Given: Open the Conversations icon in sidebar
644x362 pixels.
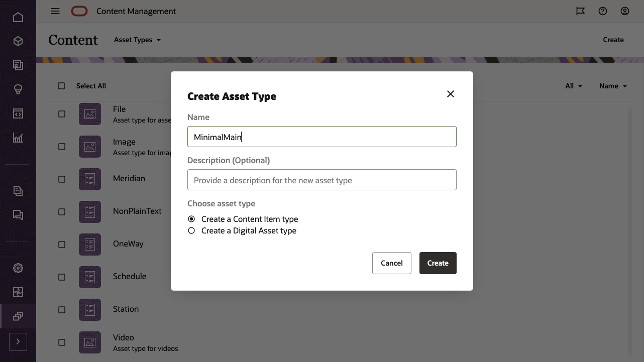Looking at the screenshot, I should [18, 215].
